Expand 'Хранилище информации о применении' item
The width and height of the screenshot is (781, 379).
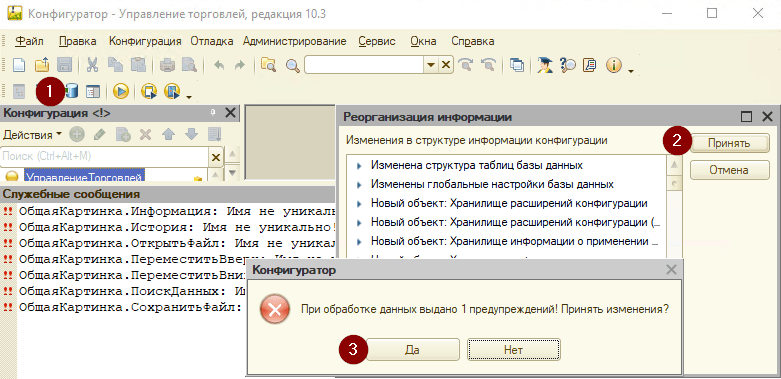pos(359,242)
